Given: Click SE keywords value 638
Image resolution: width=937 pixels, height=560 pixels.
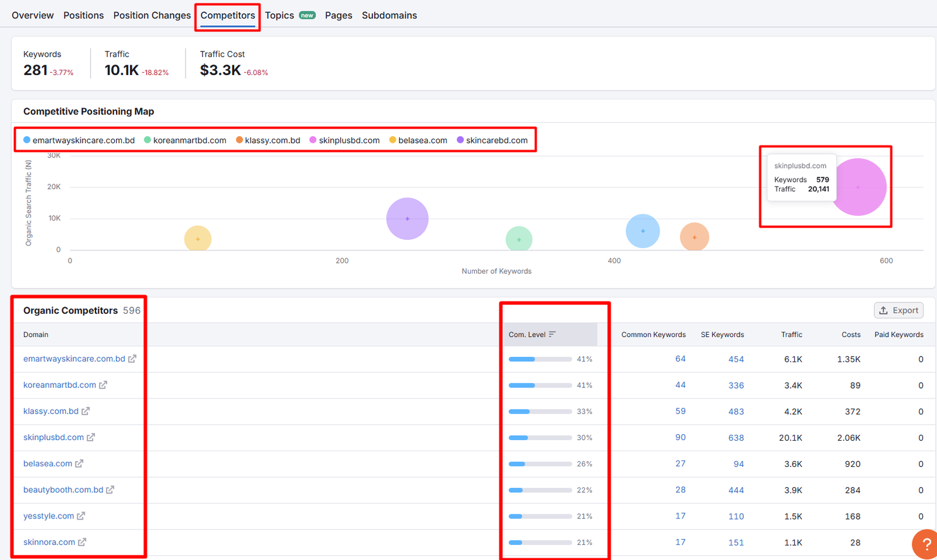Looking at the screenshot, I should pos(736,438).
